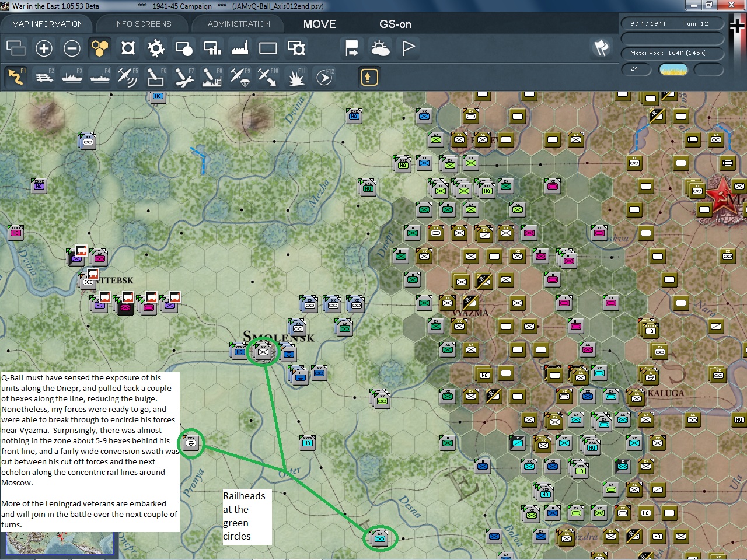Click the KALUGA city label
This screenshot has width=747, height=560.
tap(666, 393)
